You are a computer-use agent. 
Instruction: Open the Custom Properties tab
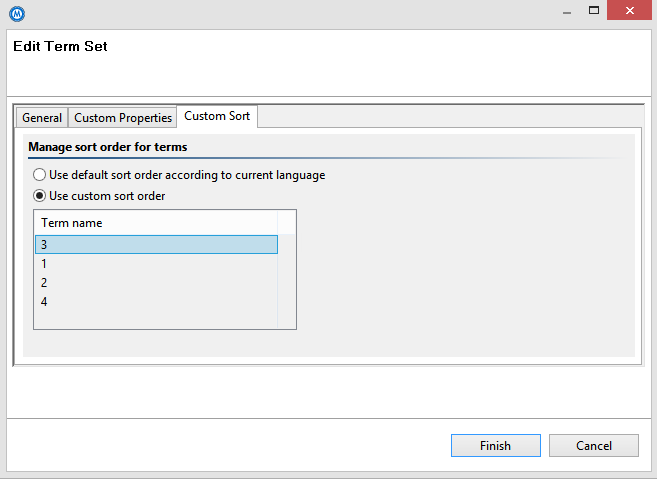click(123, 118)
